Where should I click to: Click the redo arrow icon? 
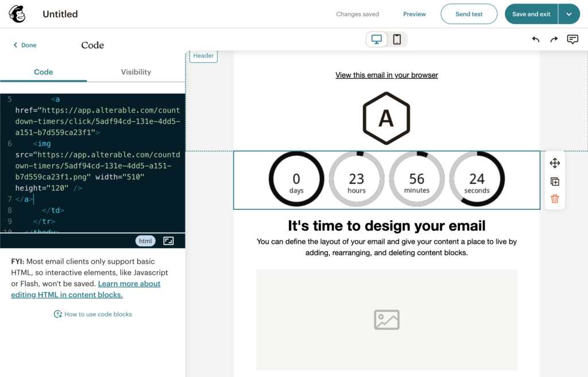tap(553, 39)
